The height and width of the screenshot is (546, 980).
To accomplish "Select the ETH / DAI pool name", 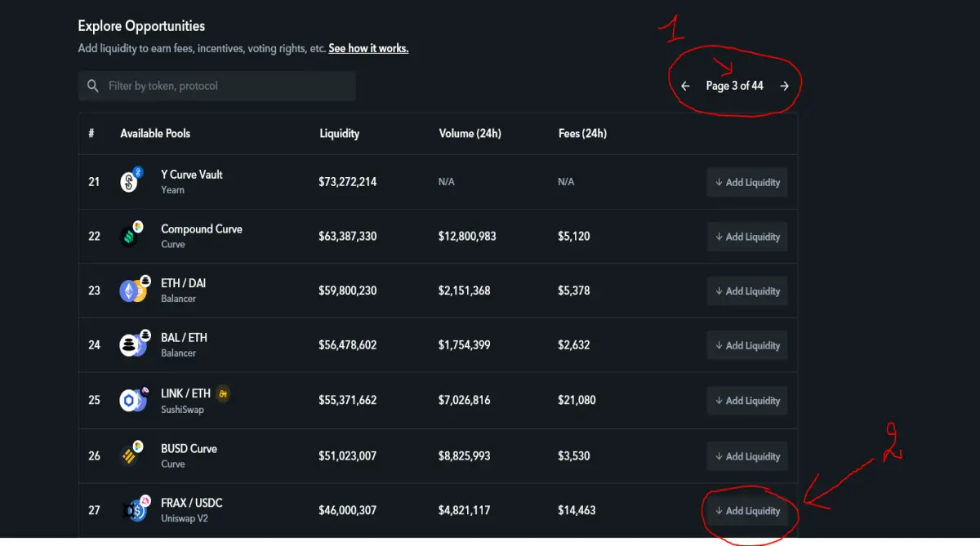I will (x=184, y=283).
